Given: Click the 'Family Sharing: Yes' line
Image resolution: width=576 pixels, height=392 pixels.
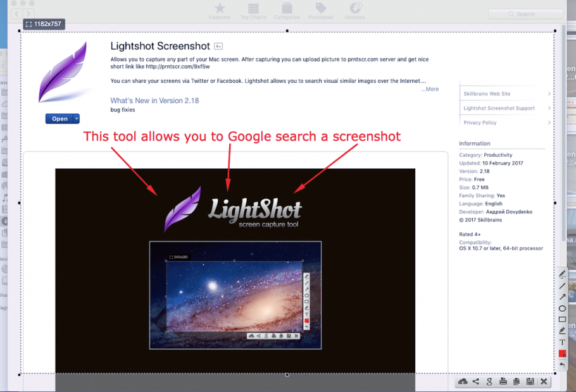Looking at the screenshot, I should [482, 195].
